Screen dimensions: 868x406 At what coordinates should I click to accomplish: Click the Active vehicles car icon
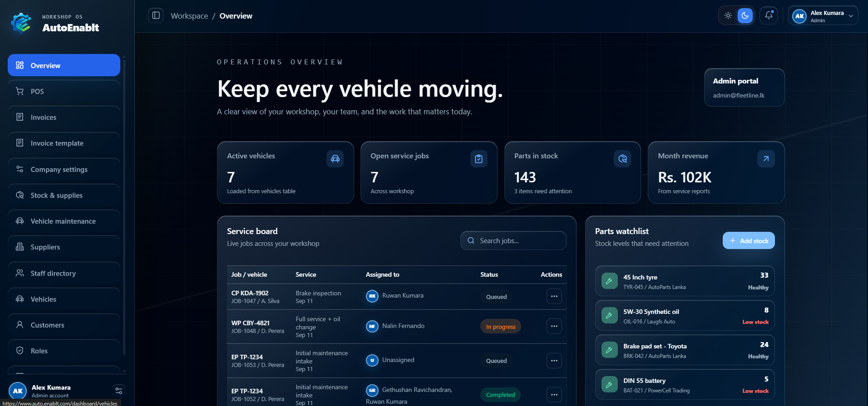[x=335, y=159]
